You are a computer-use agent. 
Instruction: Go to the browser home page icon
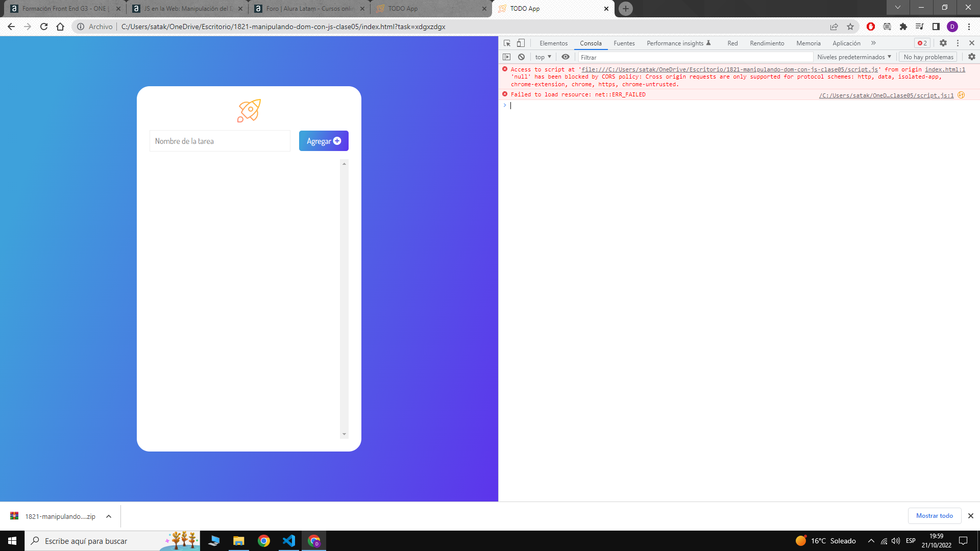(60, 27)
